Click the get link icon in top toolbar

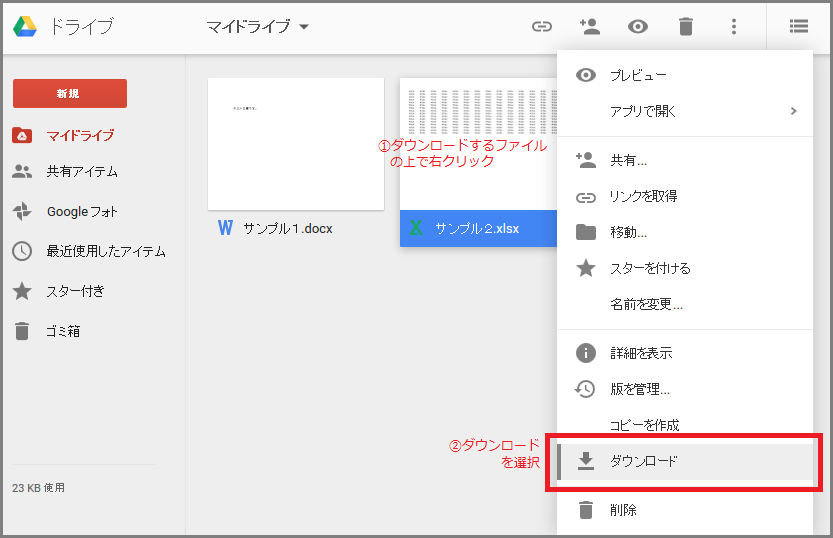(x=542, y=26)
